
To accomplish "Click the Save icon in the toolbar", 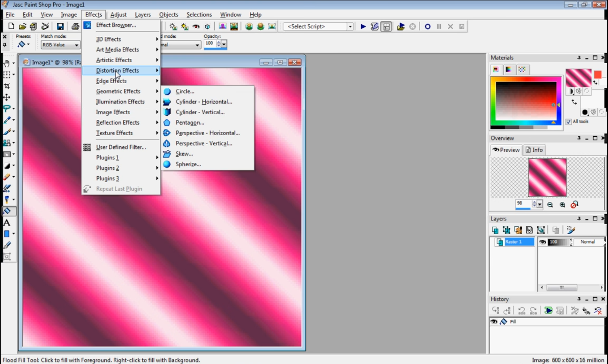I will point(60,27).
